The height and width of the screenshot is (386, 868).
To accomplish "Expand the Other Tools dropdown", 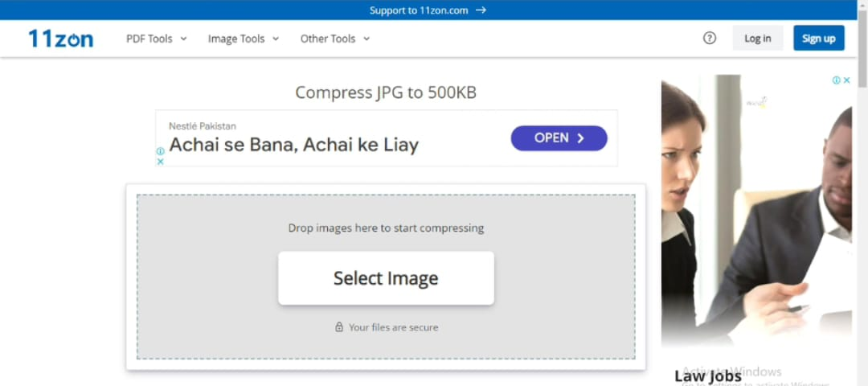I will (x=335, y=39).
